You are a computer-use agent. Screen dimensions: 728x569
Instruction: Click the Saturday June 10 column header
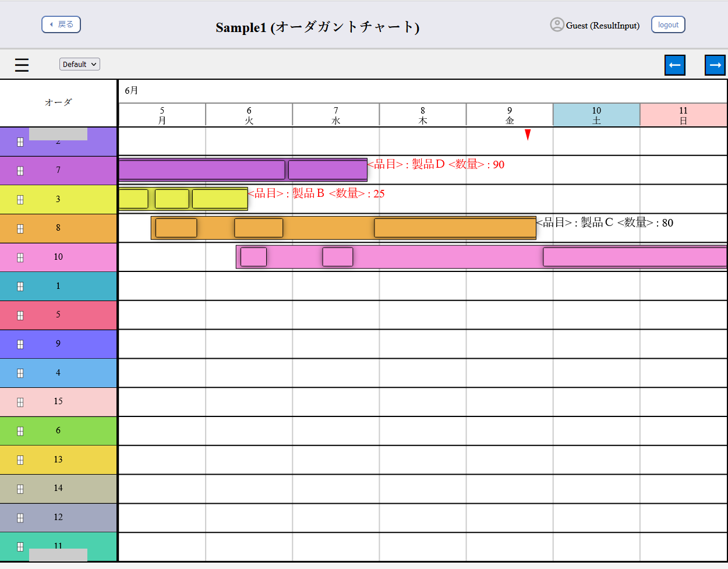point(596,115)
